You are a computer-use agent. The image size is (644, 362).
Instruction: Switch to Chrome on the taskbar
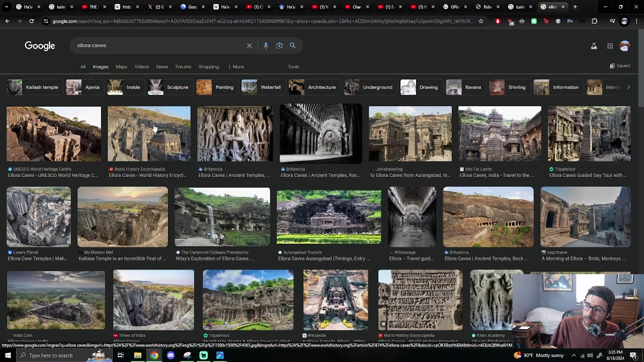(154, 355)
